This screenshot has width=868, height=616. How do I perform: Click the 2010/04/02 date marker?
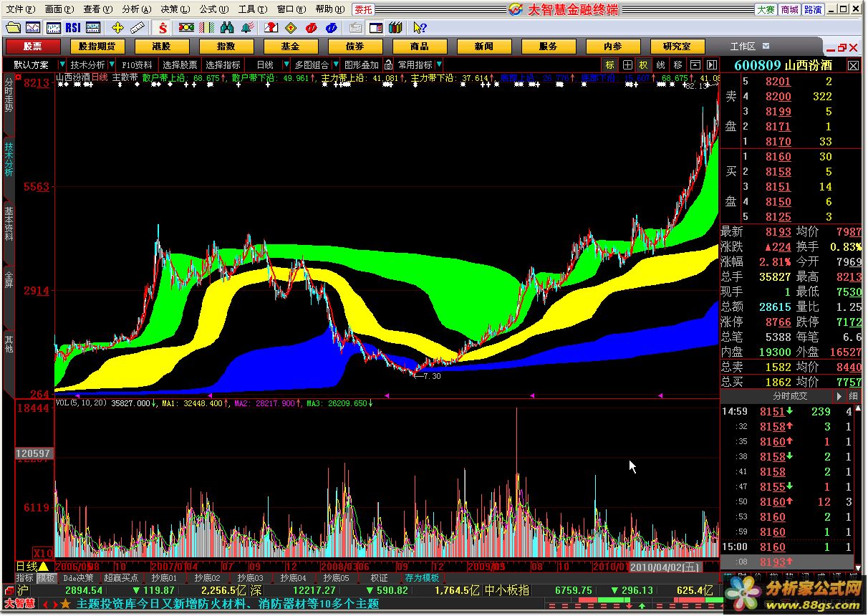[x=665, y=567]
